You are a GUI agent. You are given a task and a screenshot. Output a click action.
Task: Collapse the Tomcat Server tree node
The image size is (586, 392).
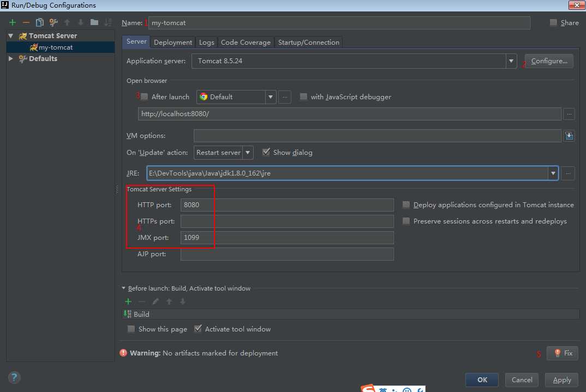pos(11,36)
